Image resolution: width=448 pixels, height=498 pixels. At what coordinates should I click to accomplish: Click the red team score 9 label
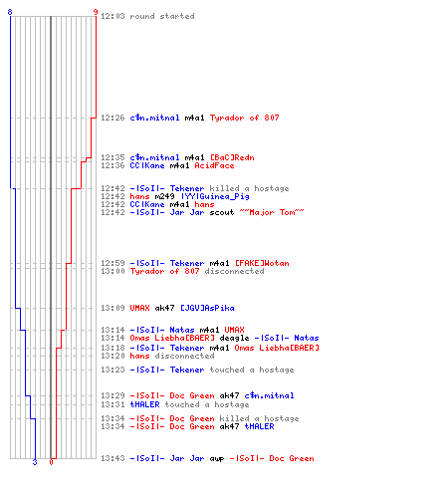[x=96, y=12]
